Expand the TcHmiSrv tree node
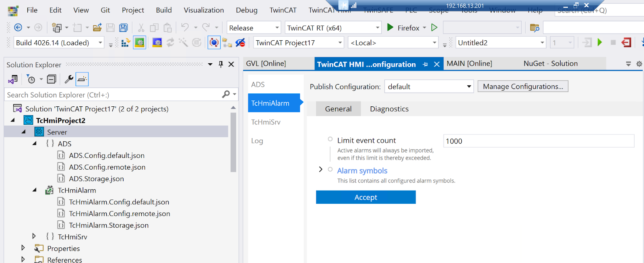This screenshot has width=644, height=263. 34,236
